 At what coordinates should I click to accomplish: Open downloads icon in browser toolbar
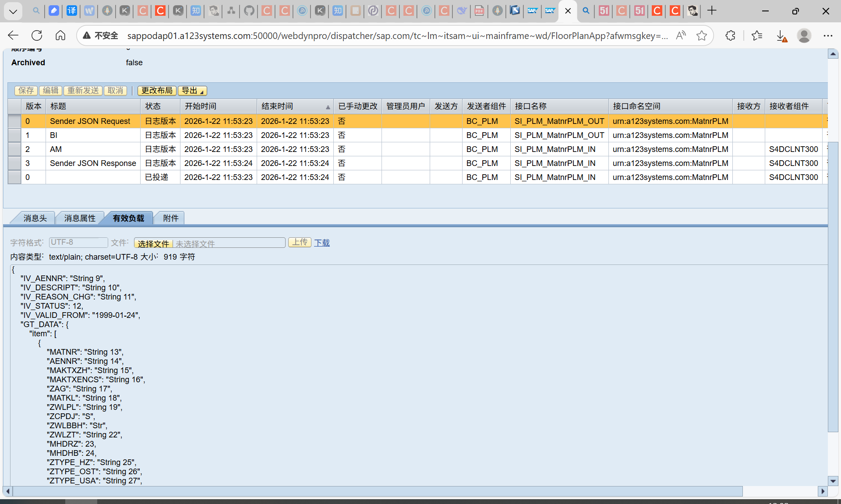tap(781, 35)
